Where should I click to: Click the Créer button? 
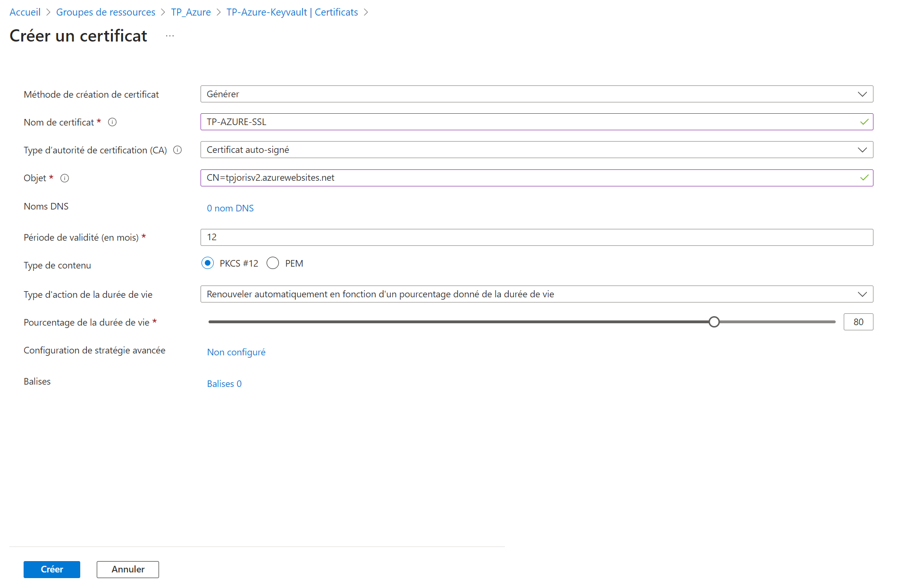52,570
